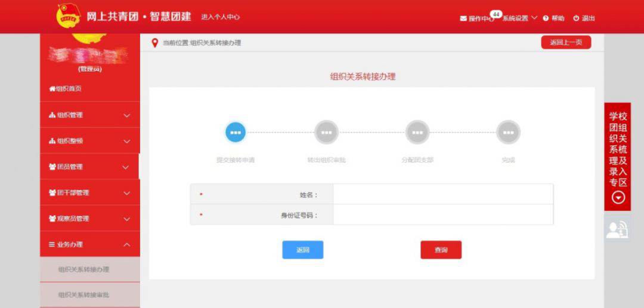Click the Communist Youth League logo emblem
This screenshot has height=308, width=644.
[68, 16]
